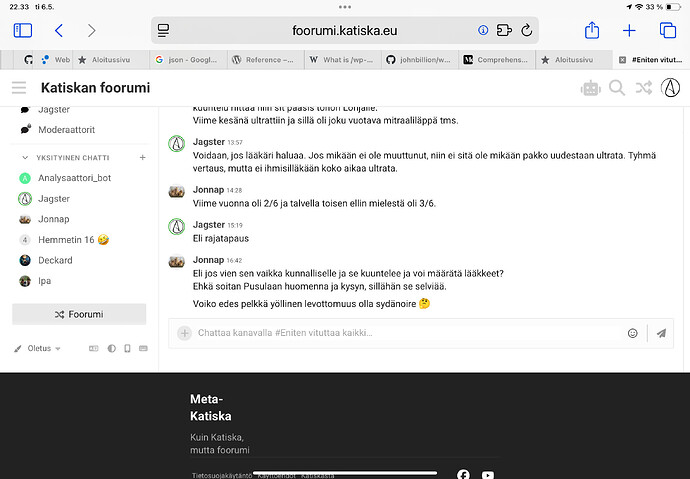Open the Oletus theme dropdown
The height and width of the screenshot is (479, 690).
pyautogui.click(x=38, y=348)
